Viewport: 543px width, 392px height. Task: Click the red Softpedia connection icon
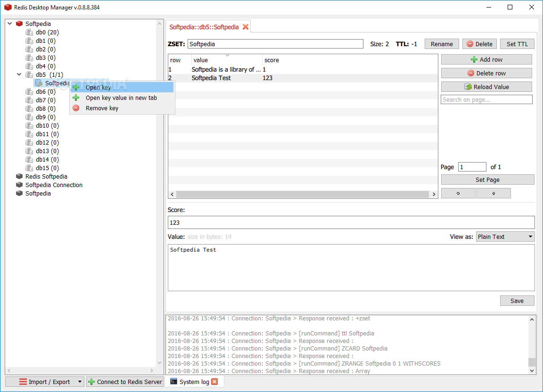pos(19,24)
